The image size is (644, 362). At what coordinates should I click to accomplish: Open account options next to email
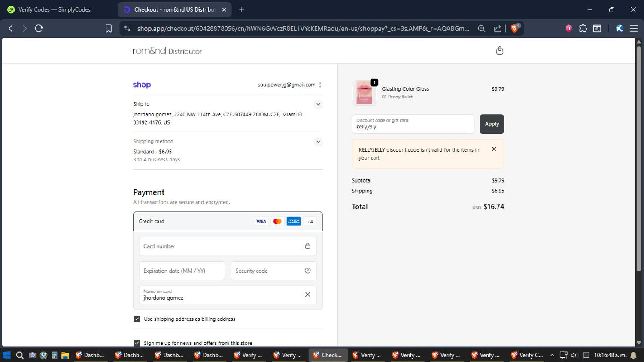point(320,85)
